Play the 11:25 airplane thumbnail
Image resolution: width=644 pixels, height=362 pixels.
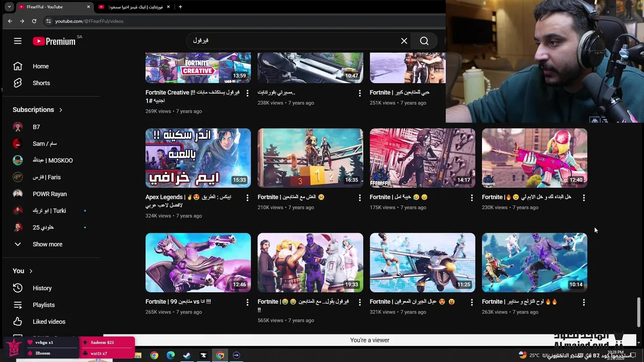(423, 262)
